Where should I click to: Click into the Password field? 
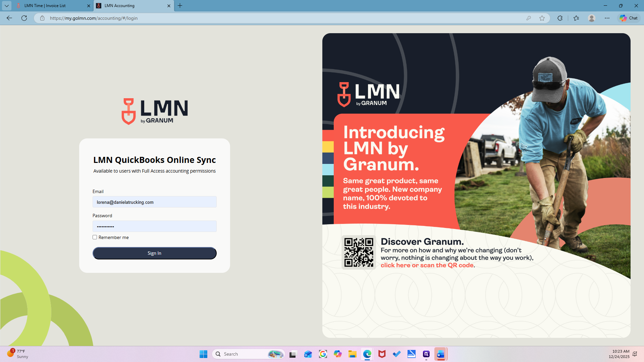[155, 226]
